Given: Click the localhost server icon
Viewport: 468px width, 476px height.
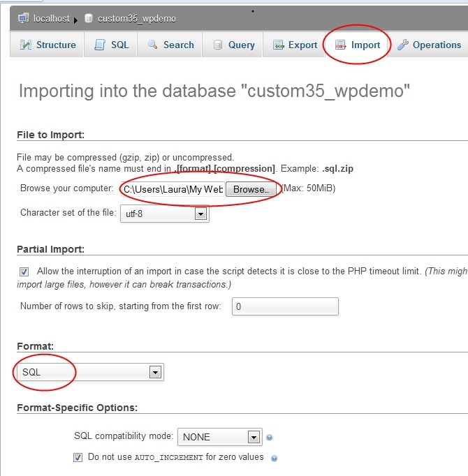Looking at the screenshot, I should click(24, 18).
